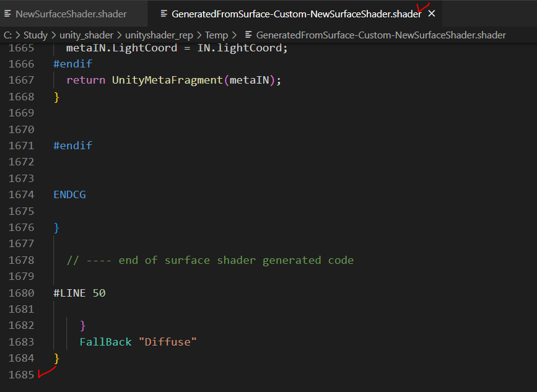Screen dimensions: 537x392
Task: Click line number 1680 in the gutter
Action: (21, 293)
